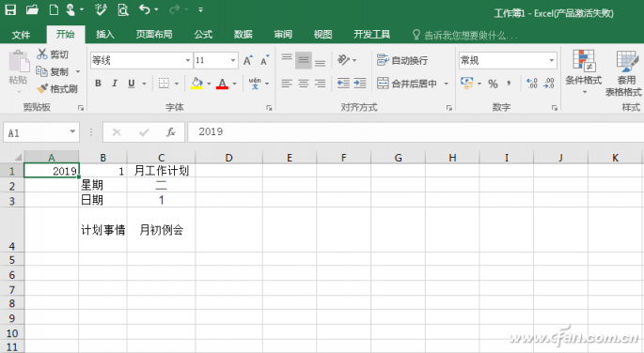The width and height of the screenshot is (644, 353).
Task: Toggle 自动换行 wrap text
Action: (x=402, y=60)
